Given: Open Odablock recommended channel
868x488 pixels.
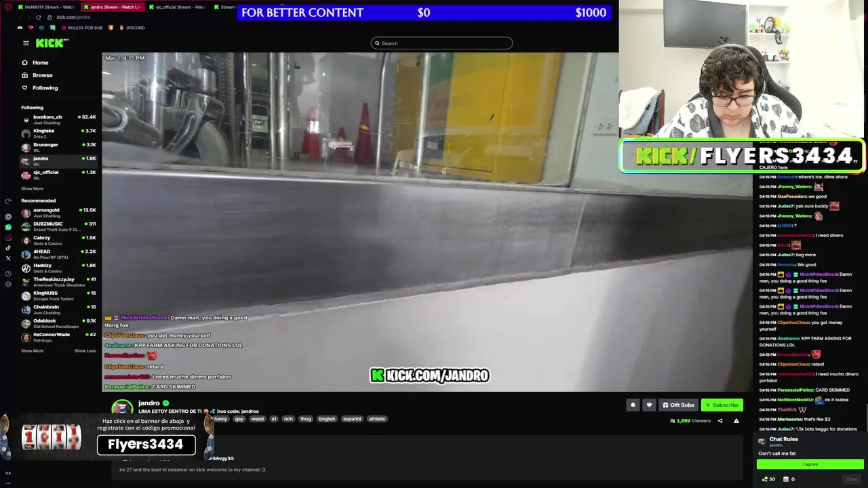Looking at the screenshot, I should click(x=58, y=323).
